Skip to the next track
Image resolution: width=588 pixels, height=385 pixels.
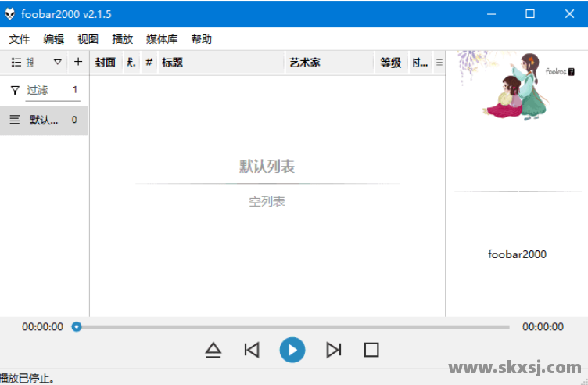tap(334, 350)
